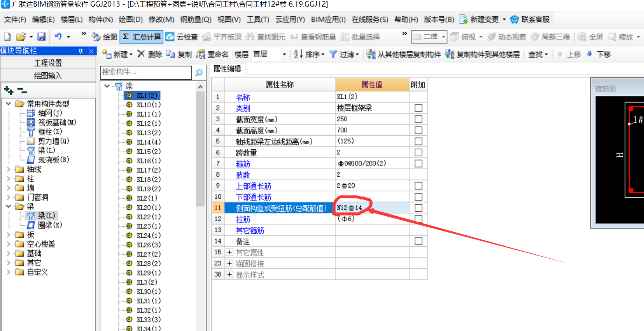Switch to the 属性编辑 tab
Viewport: 644px width, 331px height.
[227, 69]
